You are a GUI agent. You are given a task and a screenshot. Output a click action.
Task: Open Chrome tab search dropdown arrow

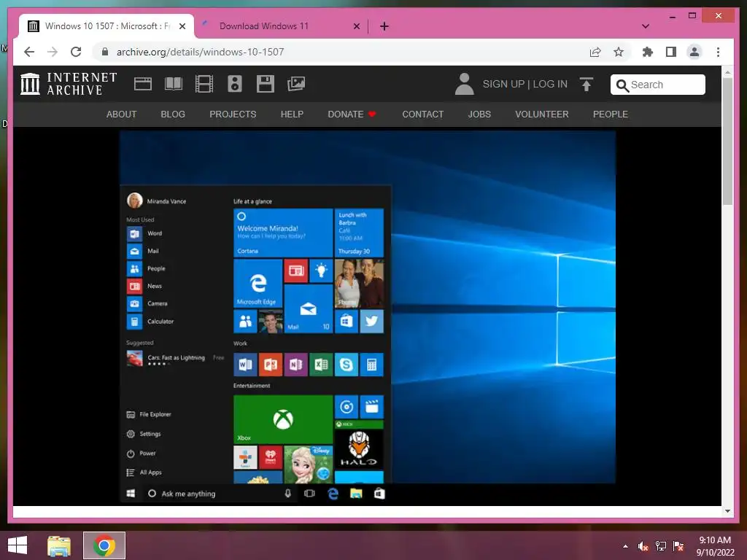click(646, 26)
